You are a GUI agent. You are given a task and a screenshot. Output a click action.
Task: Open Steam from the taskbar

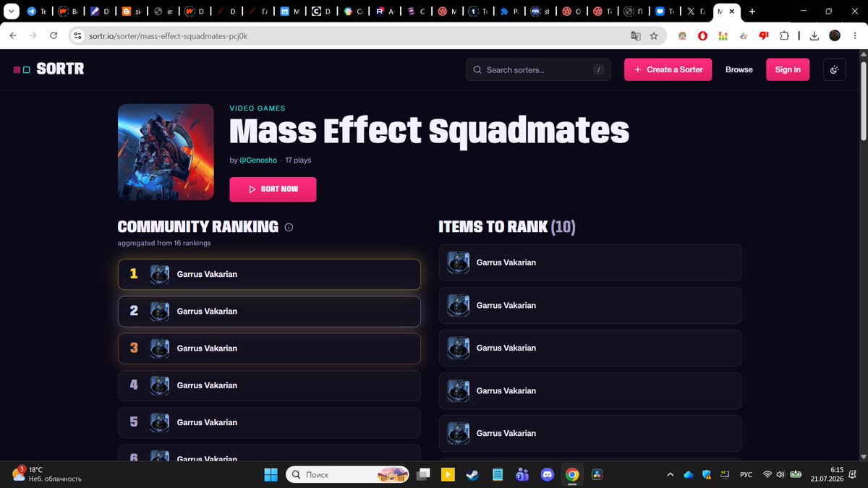click(472, 474)
